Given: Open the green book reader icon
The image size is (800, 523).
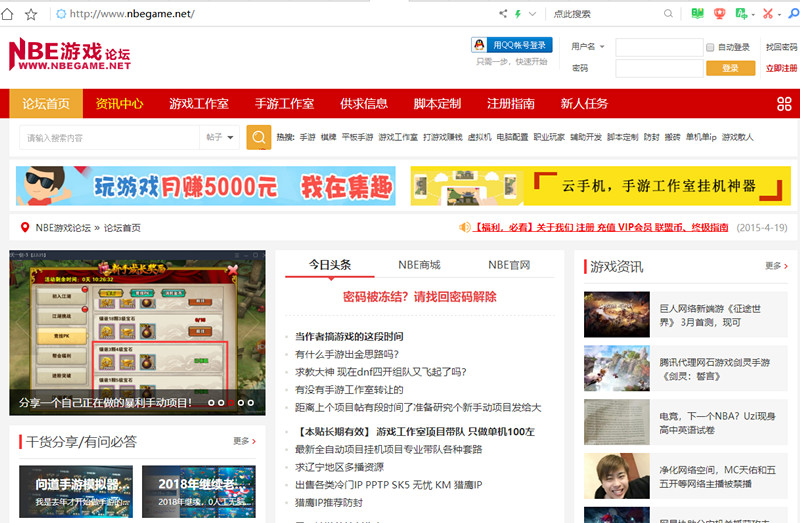Looking at the screenshot, I should pyautogui.click(x=697, y=14).
